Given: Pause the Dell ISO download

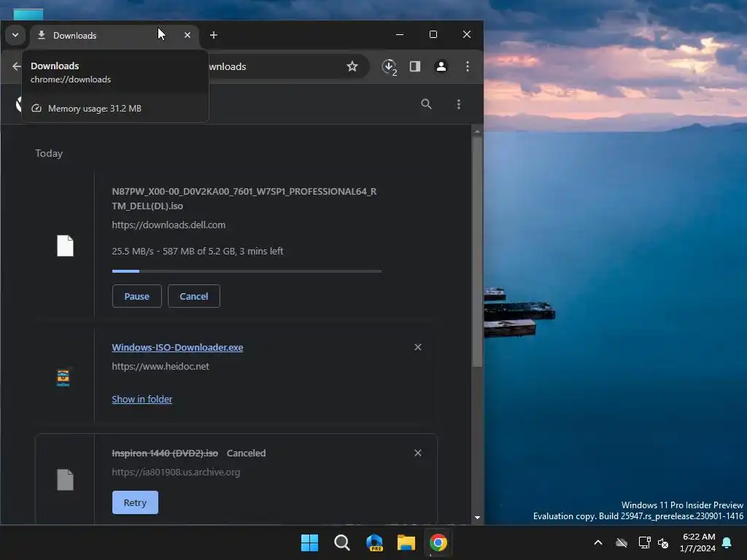Looking at the screenshot, I should point(136,296).
